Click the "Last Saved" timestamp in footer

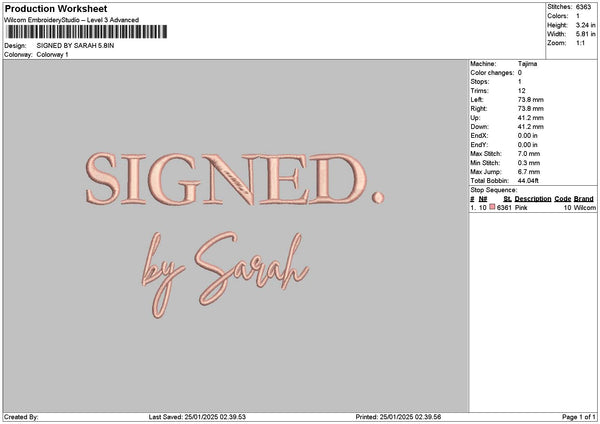(197, 417)
